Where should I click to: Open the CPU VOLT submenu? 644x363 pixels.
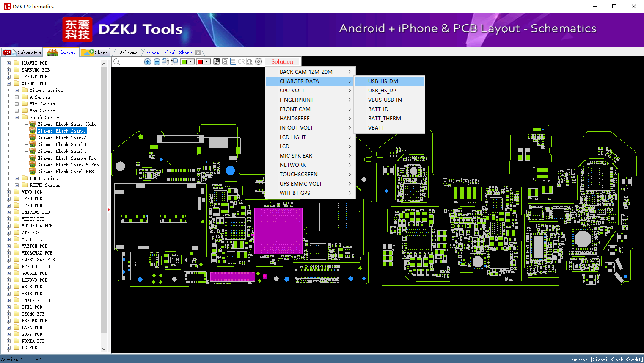tap(311, 91)
